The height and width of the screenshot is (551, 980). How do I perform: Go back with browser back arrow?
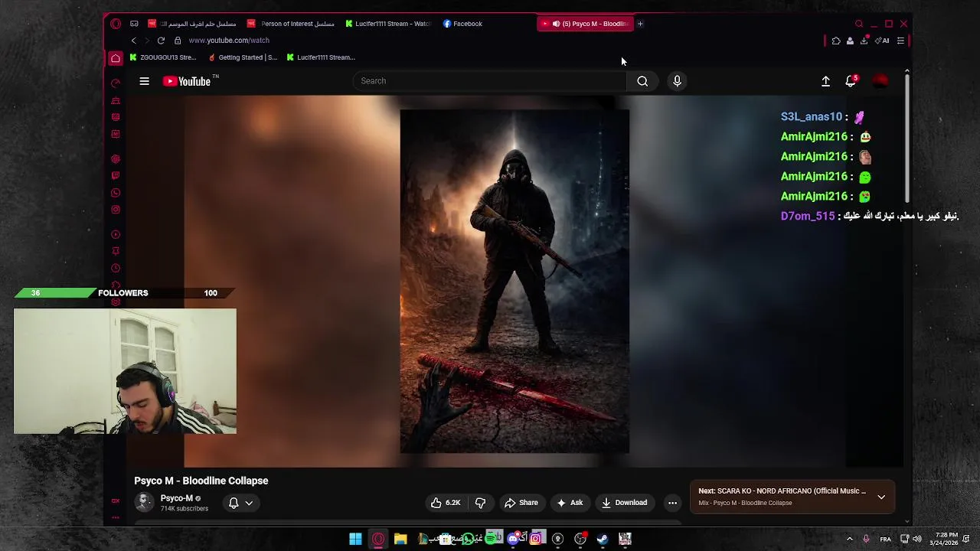click(134, 41)
